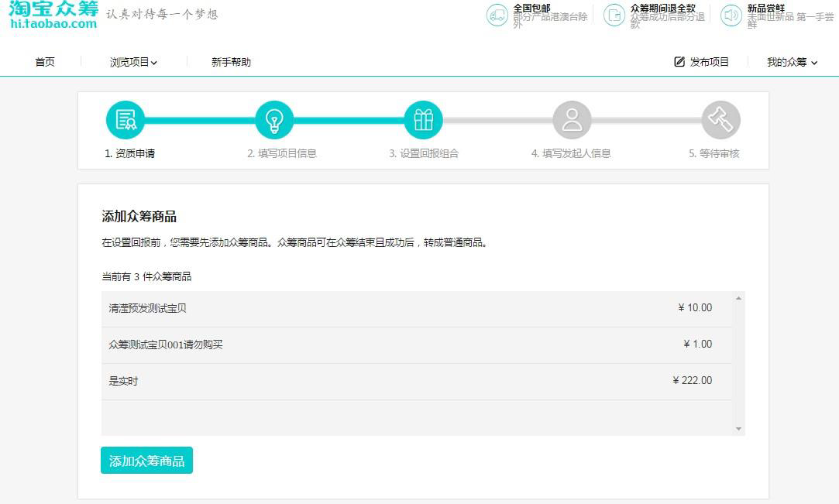Image resolution: width=839 pixels, height=504 pixels.
Task: Click the price ¥ 1.00
Action: (x=698, y=345)
